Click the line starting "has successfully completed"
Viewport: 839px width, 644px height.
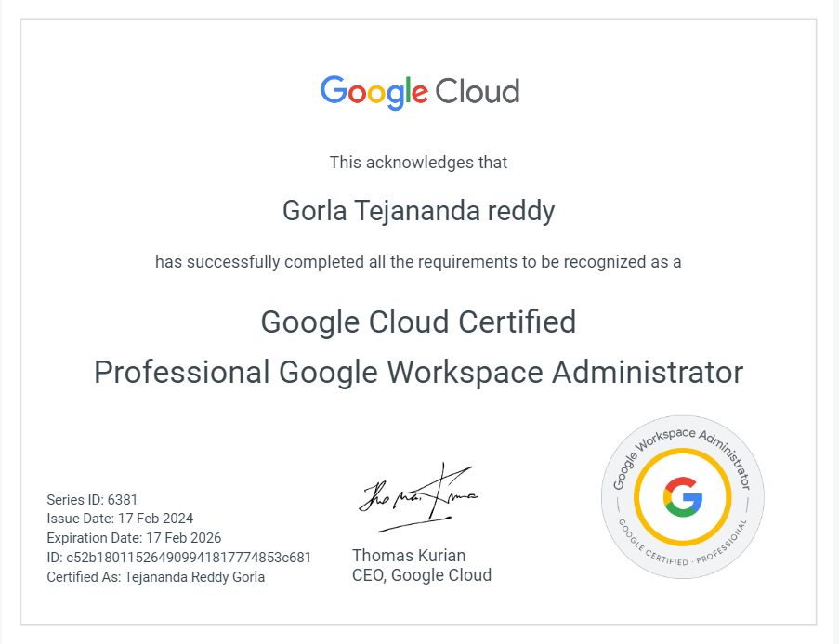pyautogui.click(x=418, y=262)
